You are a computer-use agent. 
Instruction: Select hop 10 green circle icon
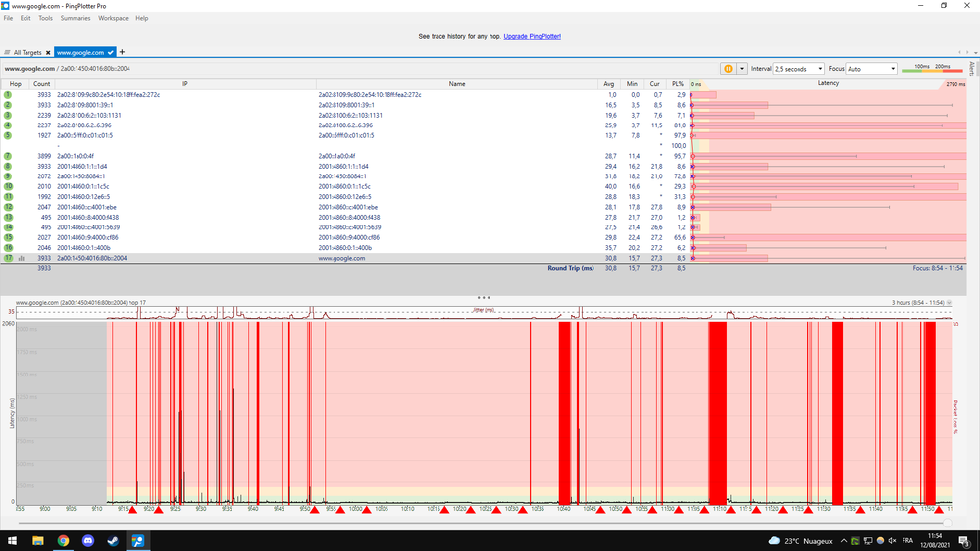pyautogui.click(x=8, y=186)
